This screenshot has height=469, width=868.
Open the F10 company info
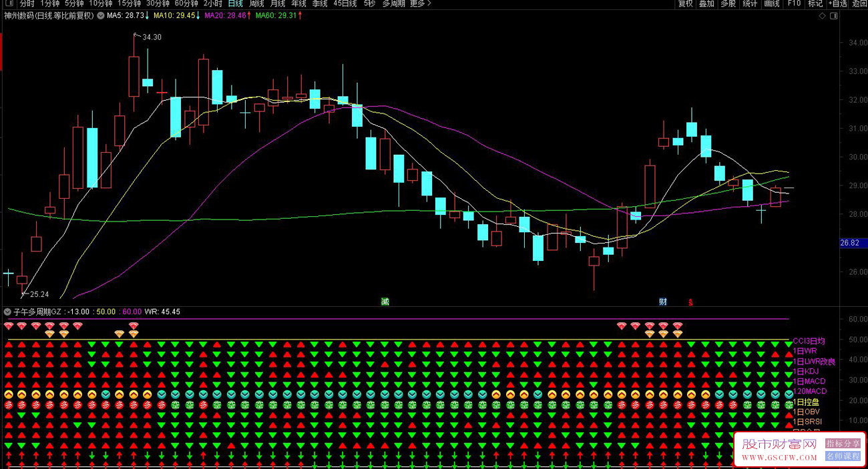coord(794,3)
